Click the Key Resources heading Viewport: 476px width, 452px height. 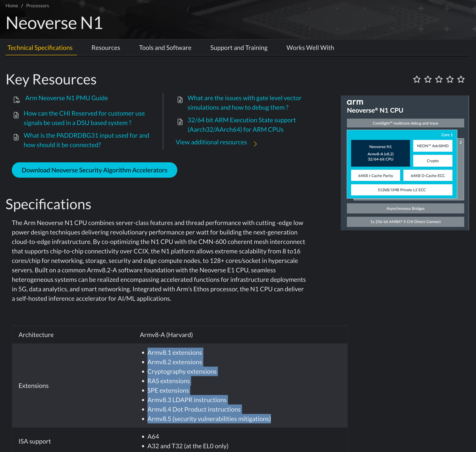51,79
